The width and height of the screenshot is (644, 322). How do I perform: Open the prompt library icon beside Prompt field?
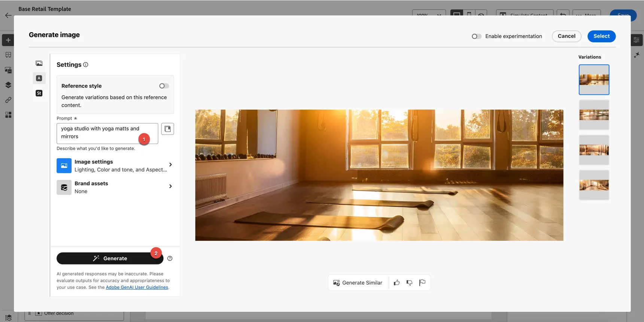click(x=167, y=129)
